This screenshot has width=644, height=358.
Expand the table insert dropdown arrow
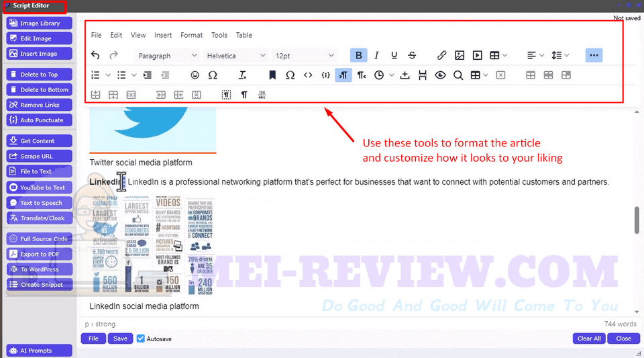point(504,55)
